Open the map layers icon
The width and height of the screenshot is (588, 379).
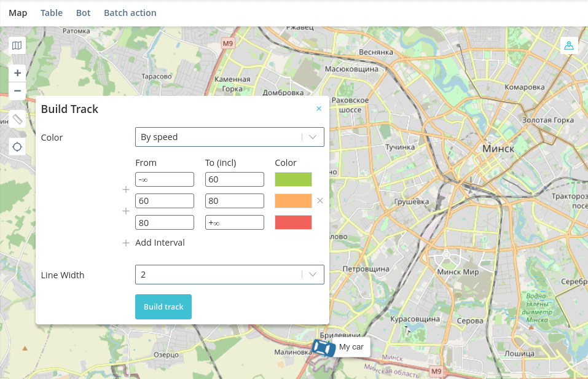click(17, 45)
